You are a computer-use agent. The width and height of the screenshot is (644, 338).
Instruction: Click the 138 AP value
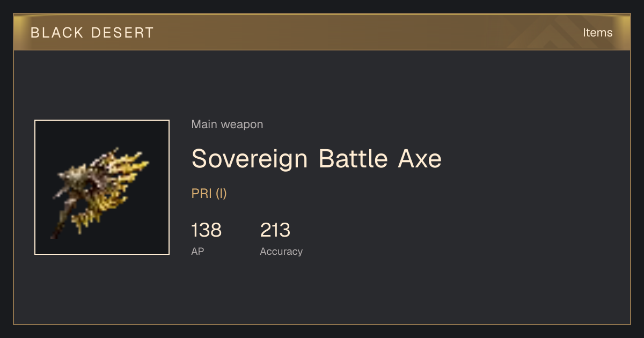coord(207,230)
